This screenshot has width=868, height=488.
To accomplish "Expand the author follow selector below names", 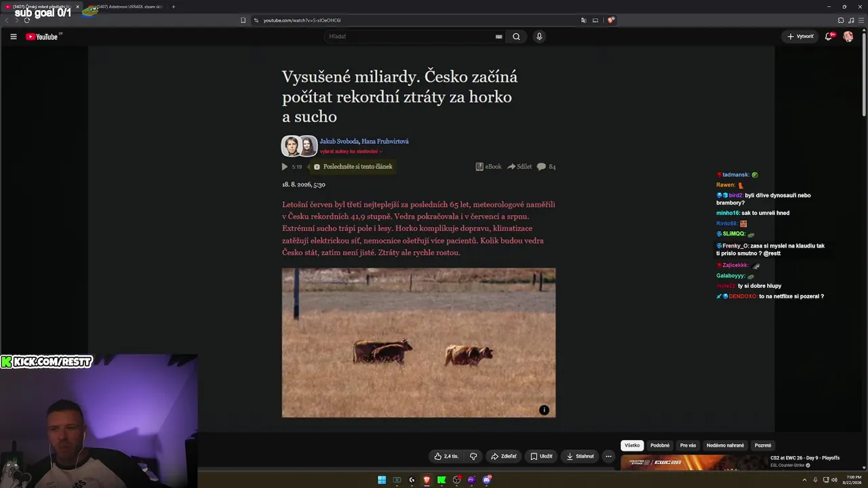I will tap(351, 152).
